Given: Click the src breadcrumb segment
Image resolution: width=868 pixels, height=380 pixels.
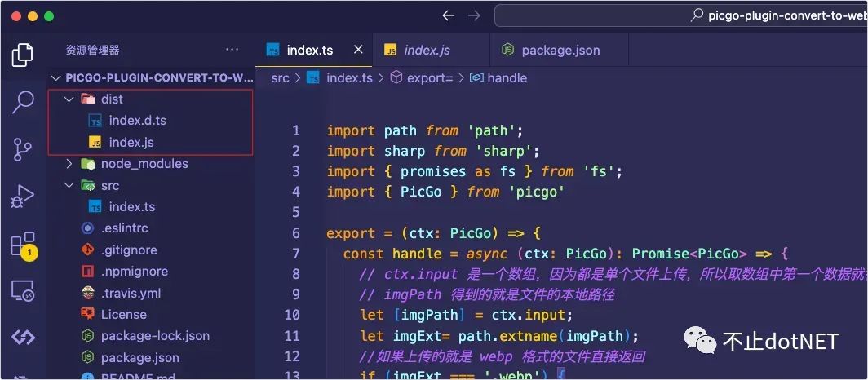Looking at the screenshot, I should pos(280,78).
